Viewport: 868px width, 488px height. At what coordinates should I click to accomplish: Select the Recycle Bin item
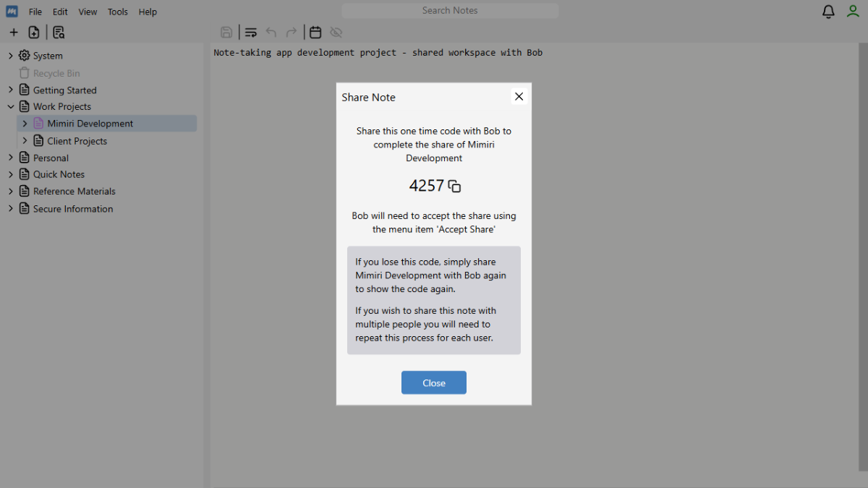(56, 73)
